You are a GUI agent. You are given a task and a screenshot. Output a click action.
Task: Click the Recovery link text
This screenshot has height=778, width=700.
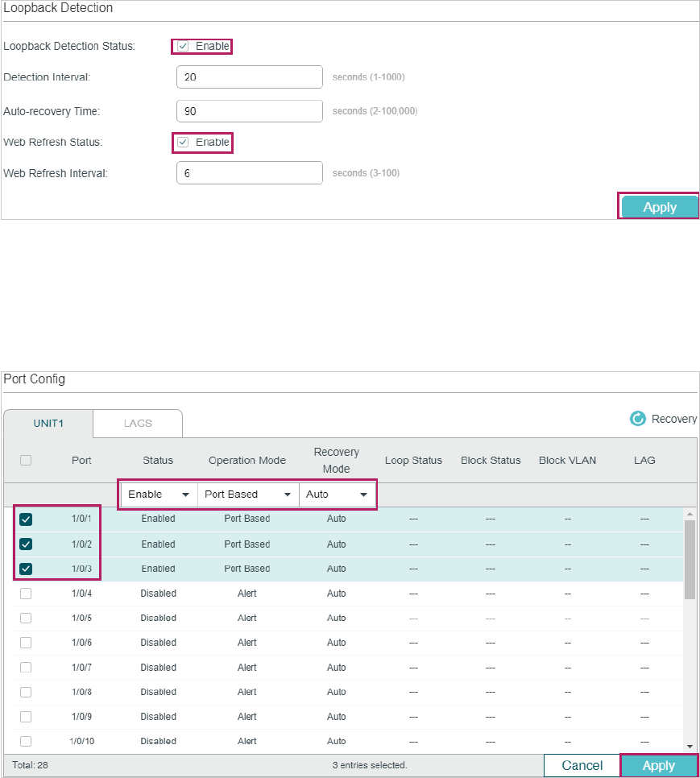pyautogui.click(x=674, y=419)
